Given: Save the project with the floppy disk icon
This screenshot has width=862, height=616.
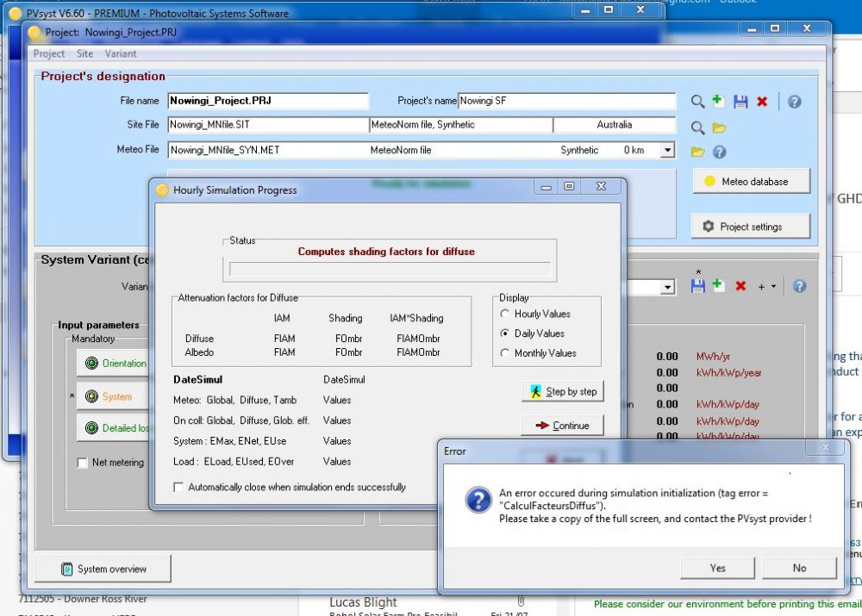Looking at the screenshot, I should pyautogui.click(x=740, y=102).
